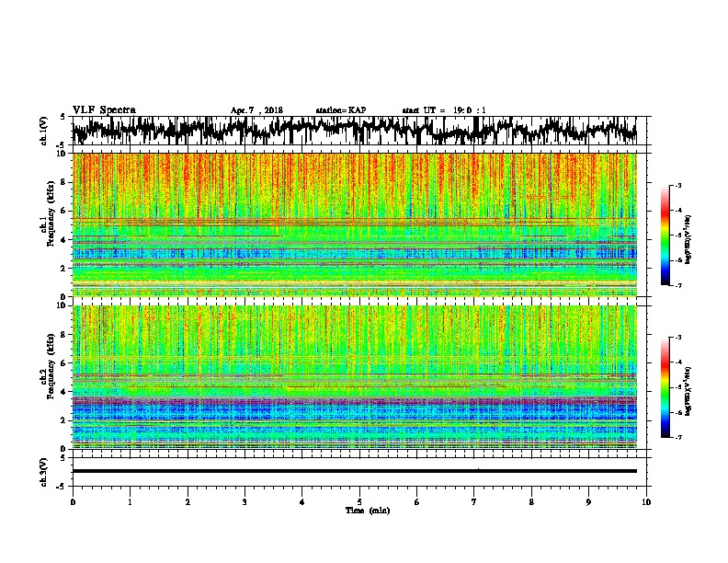This screenshot has width=728, height=563.
Task: Select the "start UT = 19:0 :1" text
Action: (444, 110)
